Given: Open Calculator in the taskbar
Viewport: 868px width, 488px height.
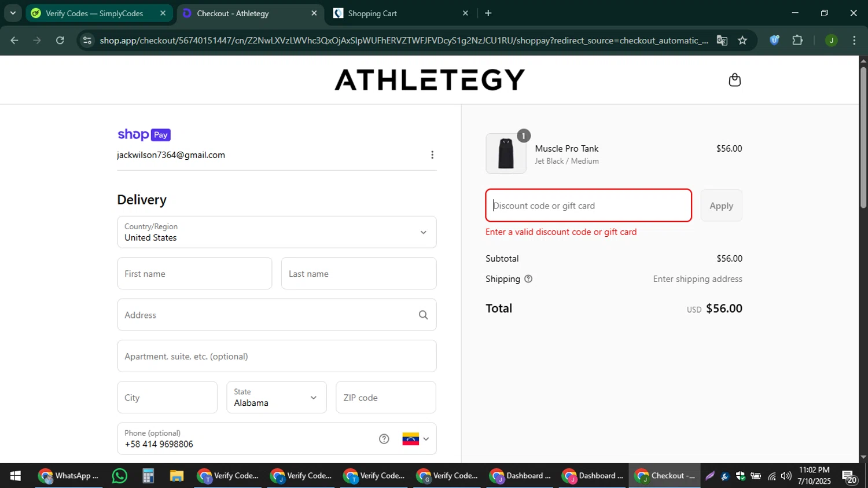Looking at the screenshot, I should pyautogui.click(x=148, y=476).
